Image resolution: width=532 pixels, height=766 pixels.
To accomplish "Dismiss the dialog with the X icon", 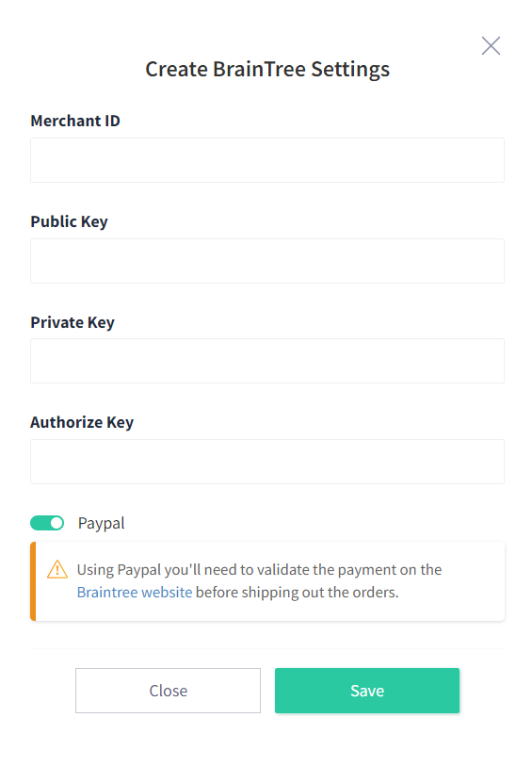I will pos(491,46).
